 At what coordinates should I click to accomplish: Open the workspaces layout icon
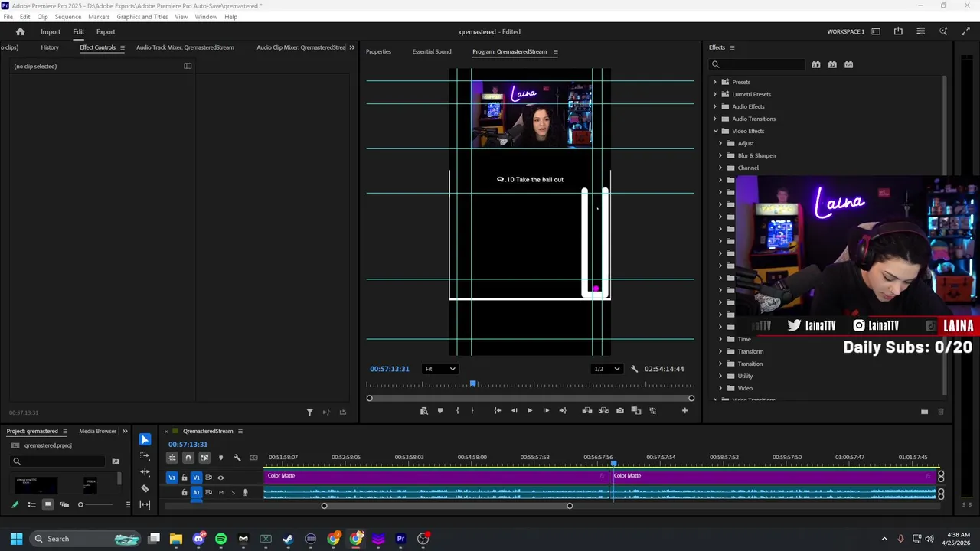(876, 31)
